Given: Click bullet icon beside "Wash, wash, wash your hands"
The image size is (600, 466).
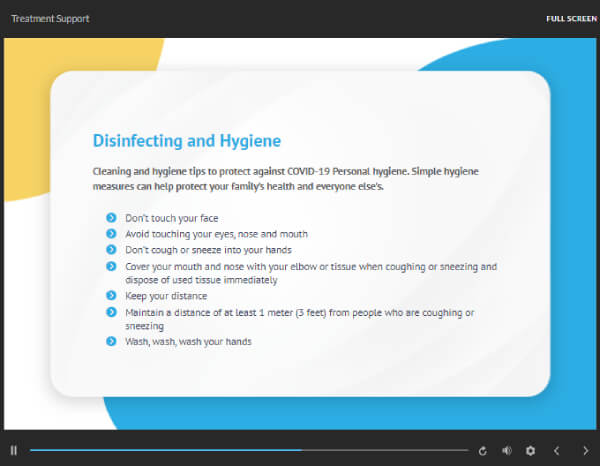Looking at the screenshot, I should (x=110, y=342).
